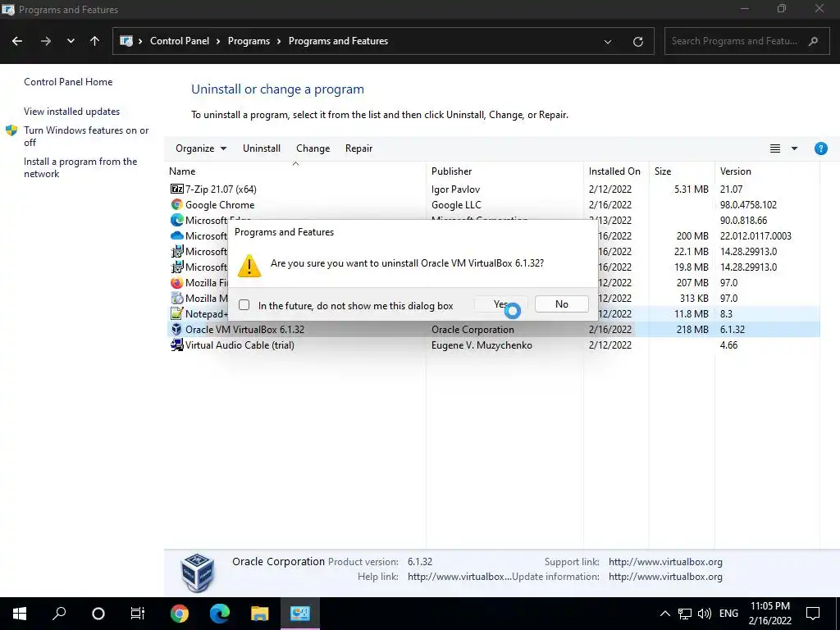Click the change view icon
840x630 pixels.
tap(774, 148)
